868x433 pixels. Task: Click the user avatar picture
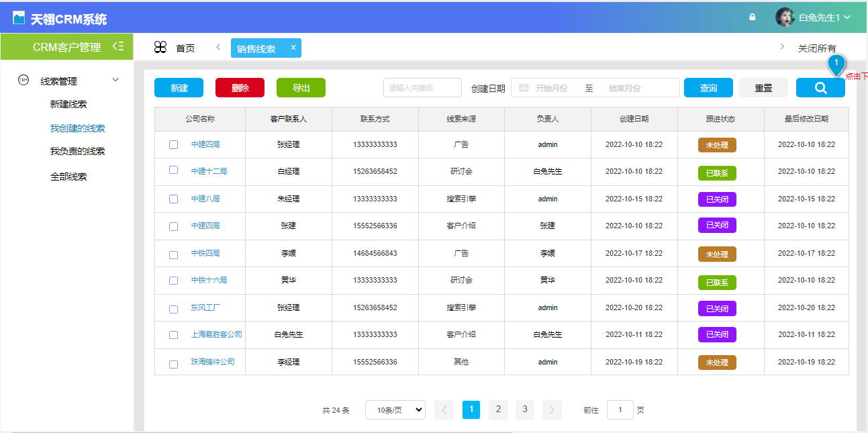[x=784, y=16]
